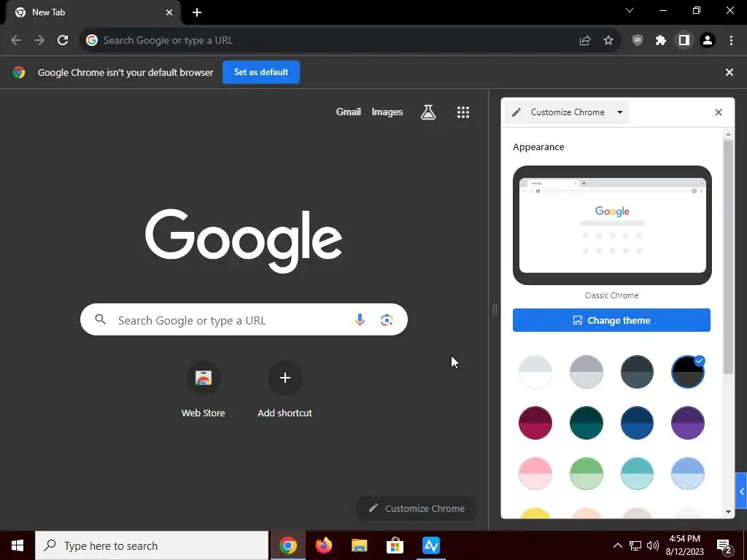Select the dark slate grey swatch

tap(637, 372)
